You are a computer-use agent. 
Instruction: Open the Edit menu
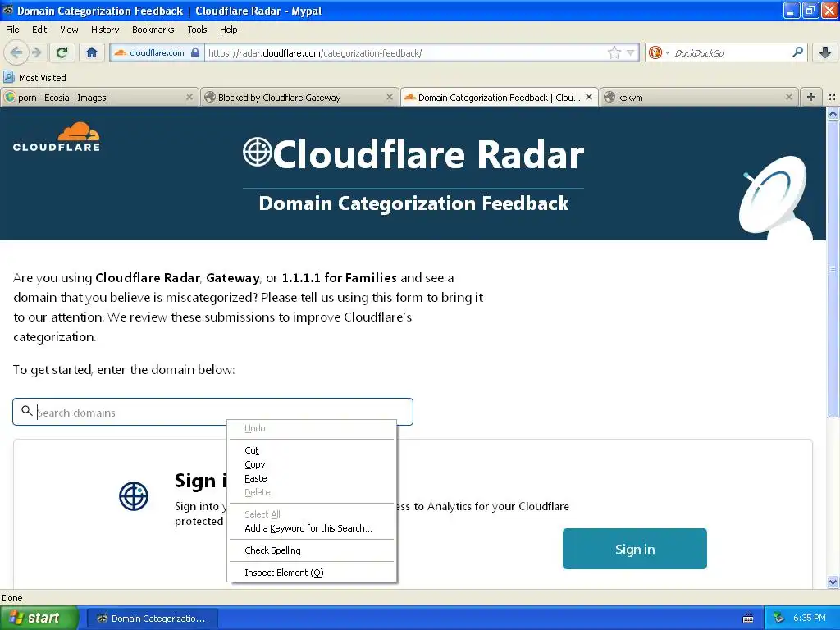pyautogui.click(x=39, y=30)
